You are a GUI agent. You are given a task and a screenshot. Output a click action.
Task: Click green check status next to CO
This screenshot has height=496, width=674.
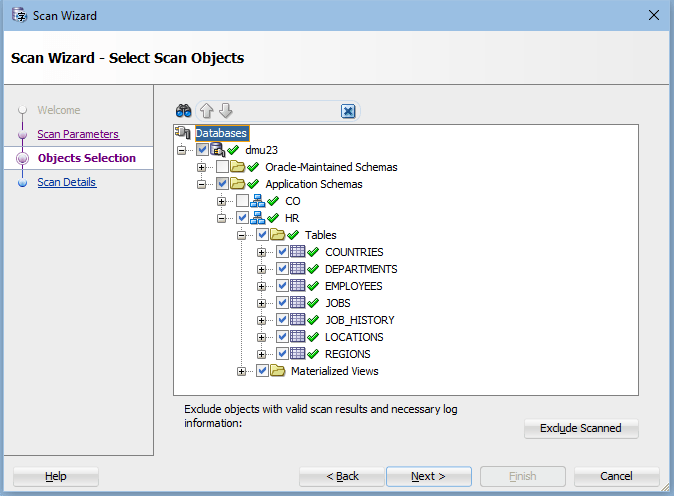pos(273,201)
